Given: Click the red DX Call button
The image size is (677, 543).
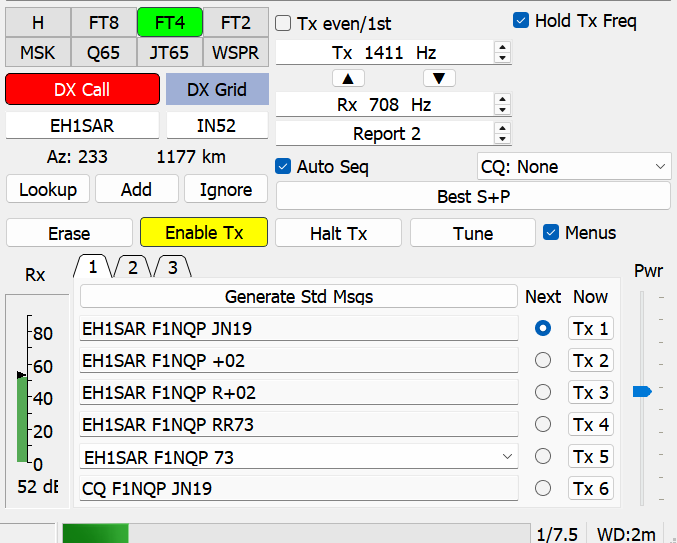Looking at the screenshot, I should pyautogui.click(x=82, y=89).
